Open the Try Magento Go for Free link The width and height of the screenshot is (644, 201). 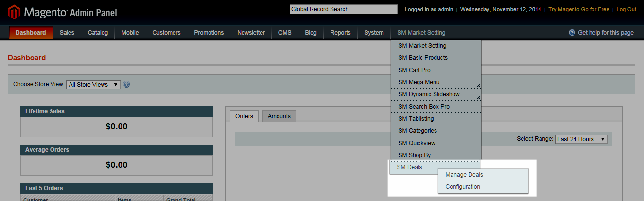click(579, 9)
